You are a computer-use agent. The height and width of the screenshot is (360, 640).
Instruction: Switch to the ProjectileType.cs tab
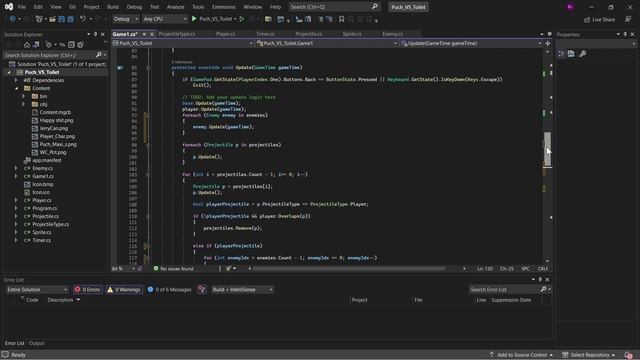[177, 34]
